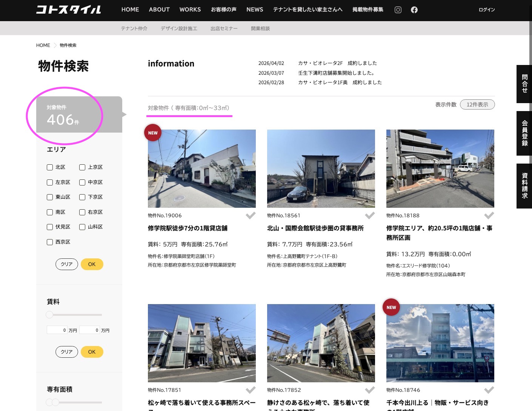Toggle checkmark icon for 物件No.18561

coord(370,215)
